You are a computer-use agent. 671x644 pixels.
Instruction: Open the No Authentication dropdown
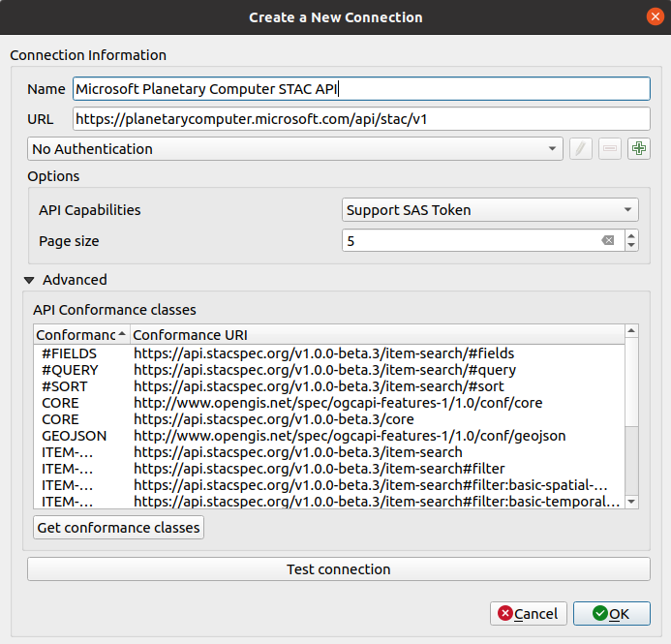click(x=295, y=149)
